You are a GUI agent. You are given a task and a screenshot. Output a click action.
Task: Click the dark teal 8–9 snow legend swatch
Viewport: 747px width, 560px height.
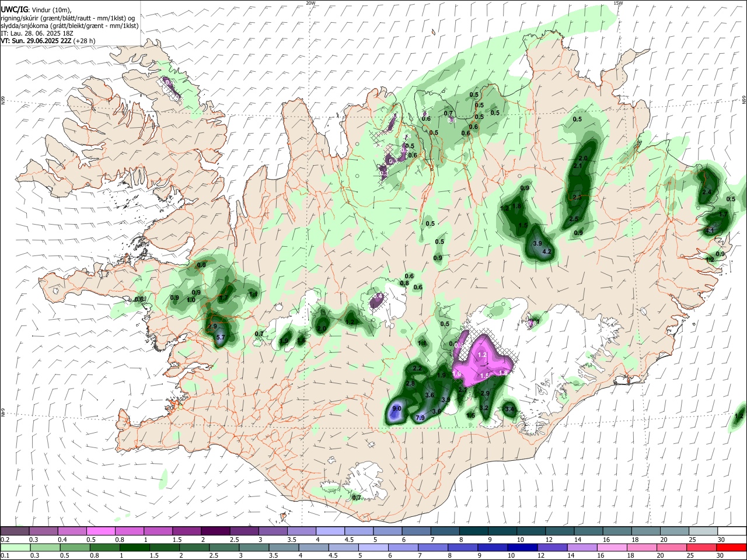(x=473, y=531)
